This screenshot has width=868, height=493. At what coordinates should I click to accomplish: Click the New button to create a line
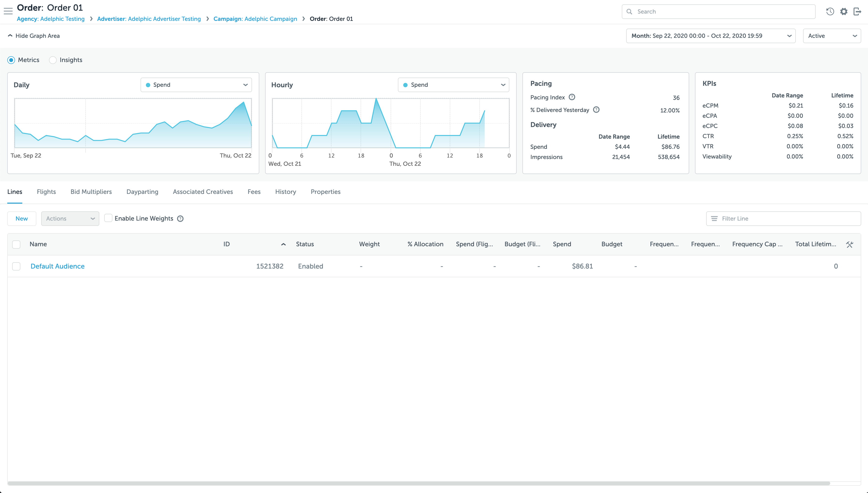[21, 218]
